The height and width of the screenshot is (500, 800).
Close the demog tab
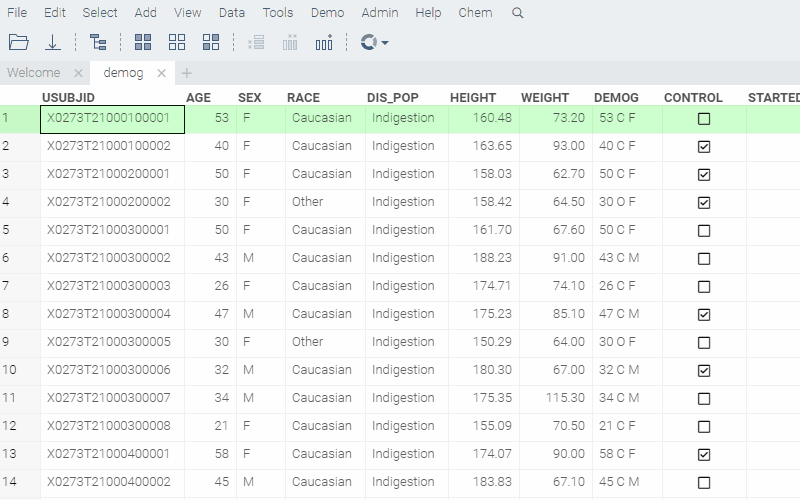160,73
